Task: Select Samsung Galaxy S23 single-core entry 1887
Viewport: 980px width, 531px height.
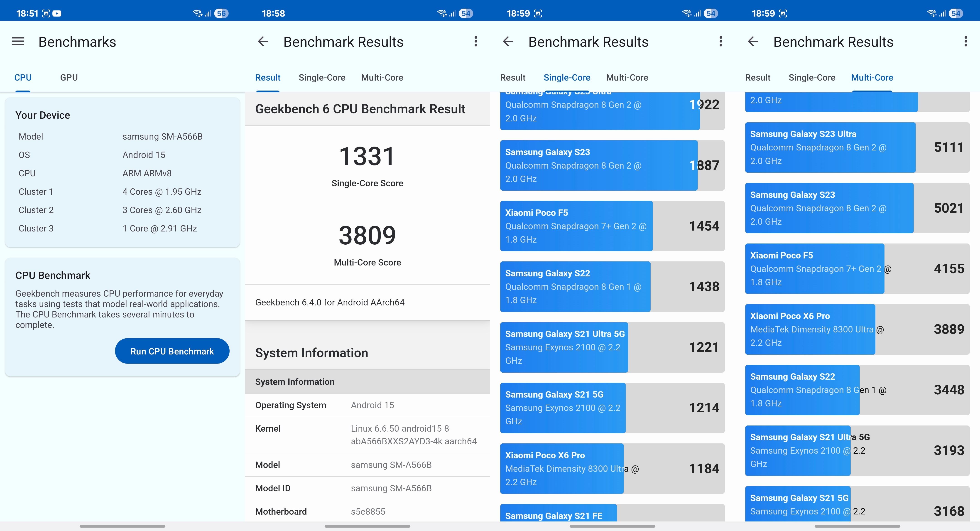Action: (x=612, y=165)
